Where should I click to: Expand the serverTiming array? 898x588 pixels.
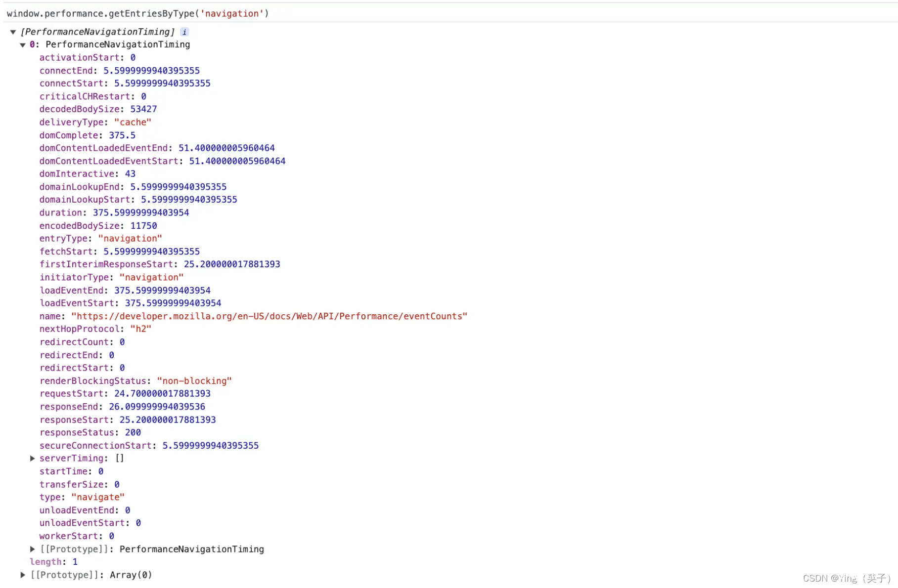coord(33,459)
